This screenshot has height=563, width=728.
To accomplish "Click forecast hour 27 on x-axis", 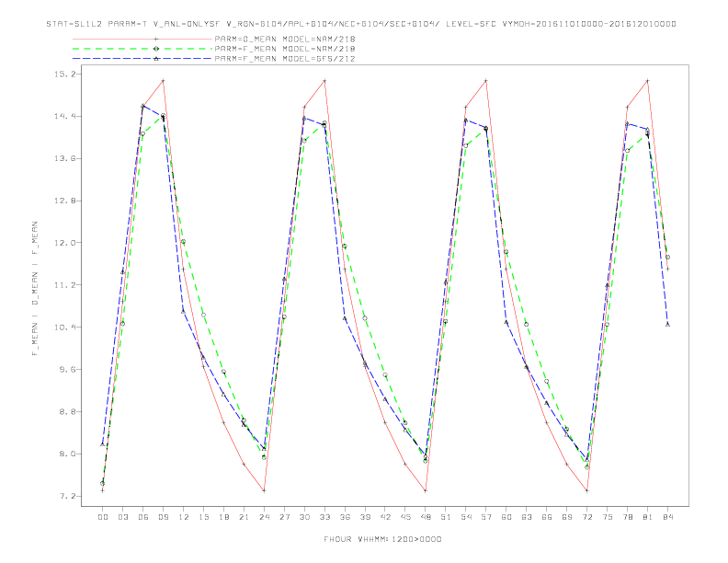I will (284, 517).
